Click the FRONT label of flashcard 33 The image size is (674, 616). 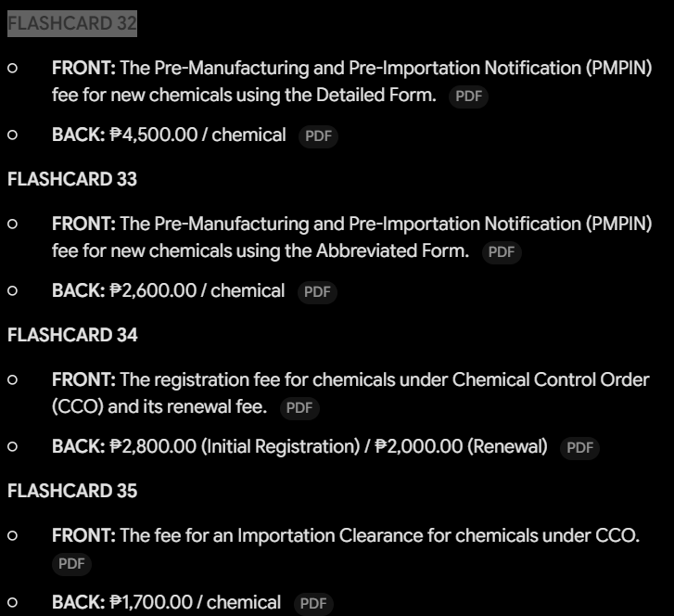[83, 224]
